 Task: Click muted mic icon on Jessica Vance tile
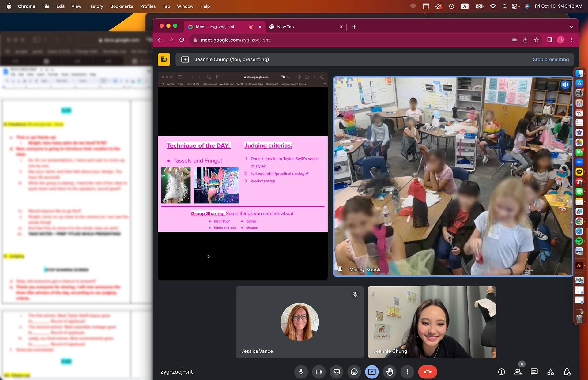coord(355,295)
